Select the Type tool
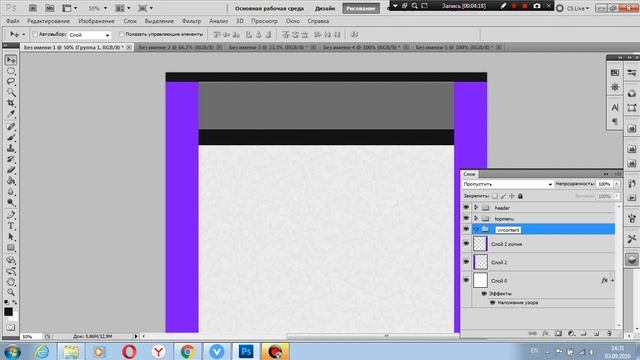The image size is (640, 360). point(11,226)
